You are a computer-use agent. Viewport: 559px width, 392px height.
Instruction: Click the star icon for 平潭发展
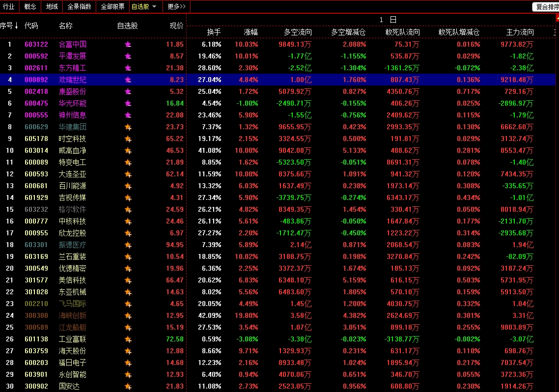(128, 56)
